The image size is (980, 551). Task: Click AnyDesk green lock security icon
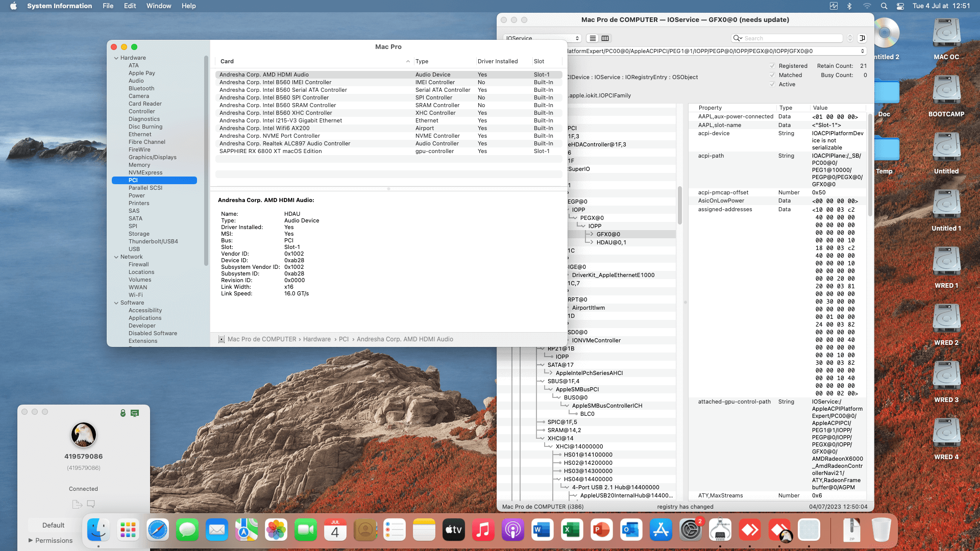point(122,413)
